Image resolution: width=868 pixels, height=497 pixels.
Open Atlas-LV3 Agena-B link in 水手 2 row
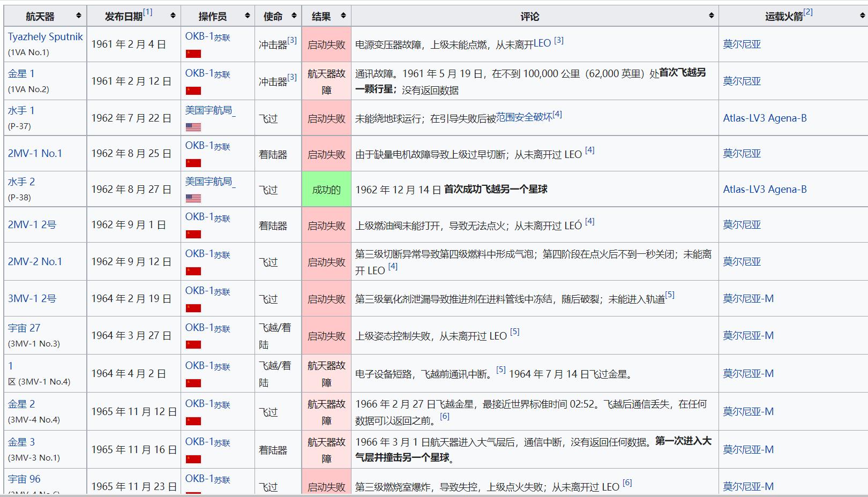click(765, 189)
